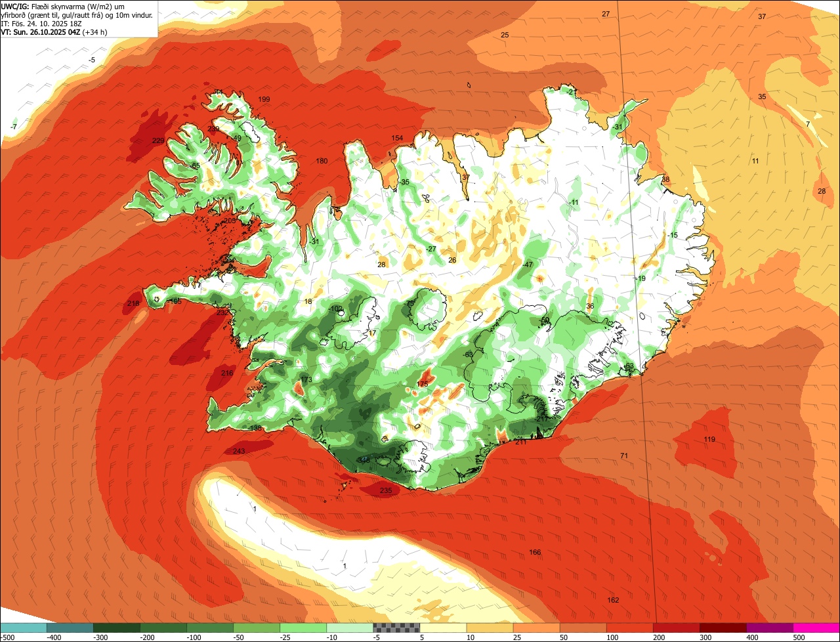Click the flux value '243' off southwest coast

click(x=239, y=451)
